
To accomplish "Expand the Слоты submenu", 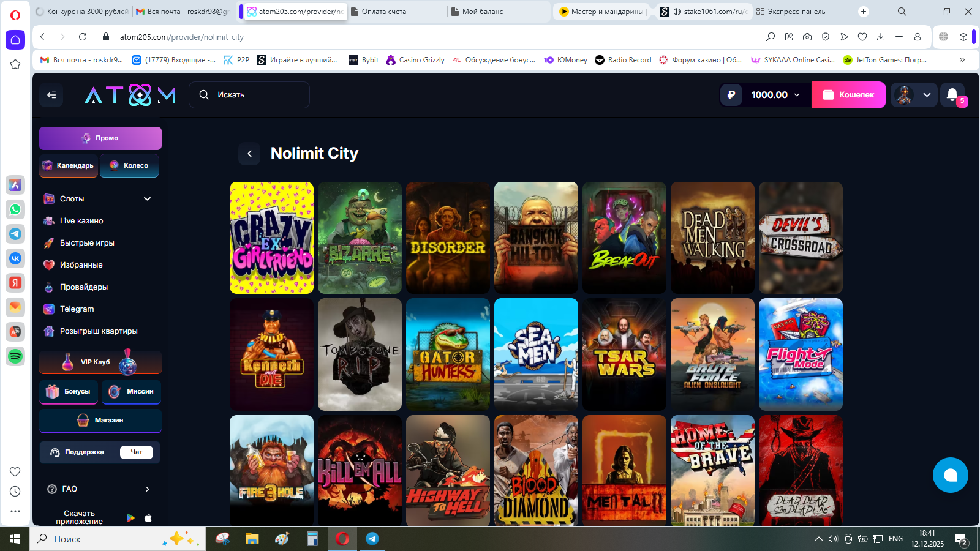I will [x=147, y=199].
